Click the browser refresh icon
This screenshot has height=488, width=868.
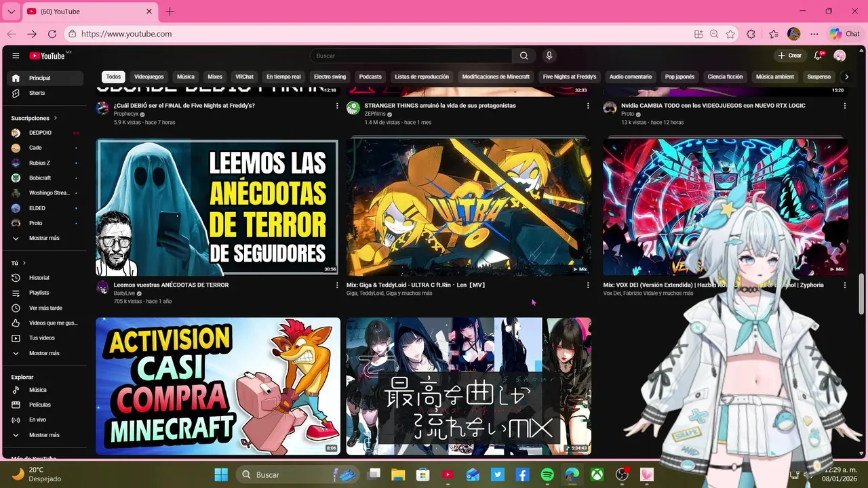click(x=52, y=34)
